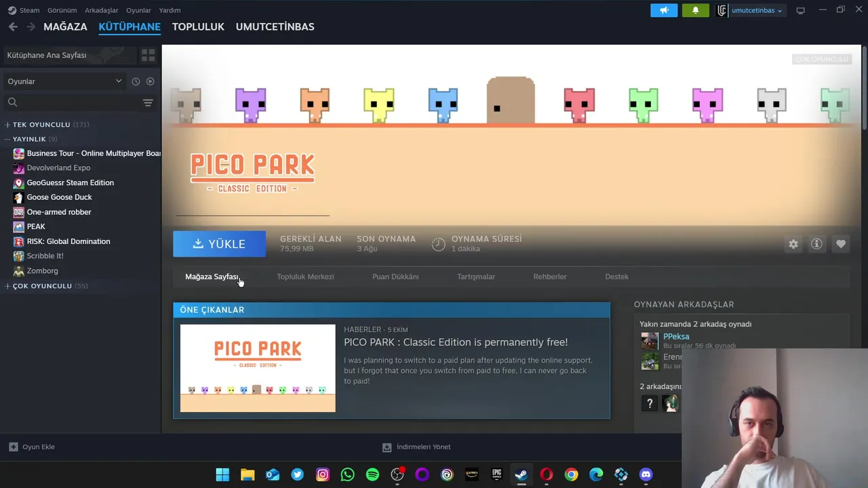This screenshot has height=488, width=868.
Task: Go back with the navigation arrow
Action: [x=13, y=26]
